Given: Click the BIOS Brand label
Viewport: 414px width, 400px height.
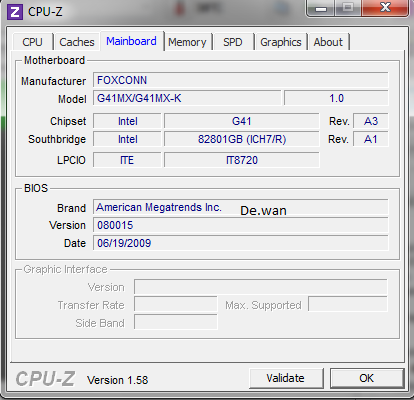Looking at the screenshot, I should pos(71,208).
